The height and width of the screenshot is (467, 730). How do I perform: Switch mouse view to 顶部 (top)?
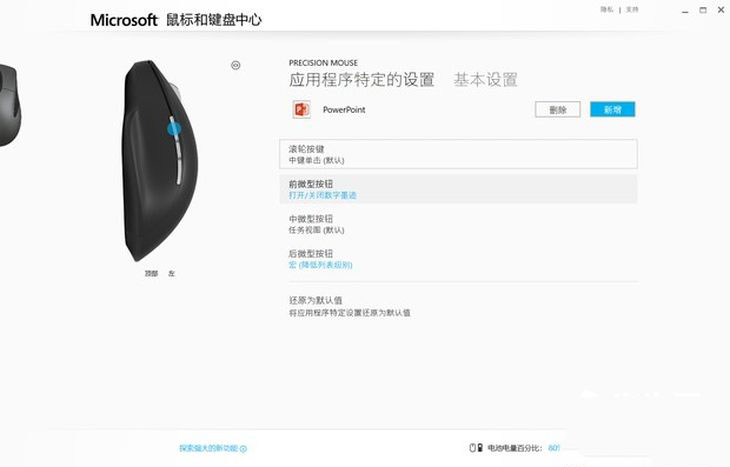pyautogui.click(x=151, y=273)
